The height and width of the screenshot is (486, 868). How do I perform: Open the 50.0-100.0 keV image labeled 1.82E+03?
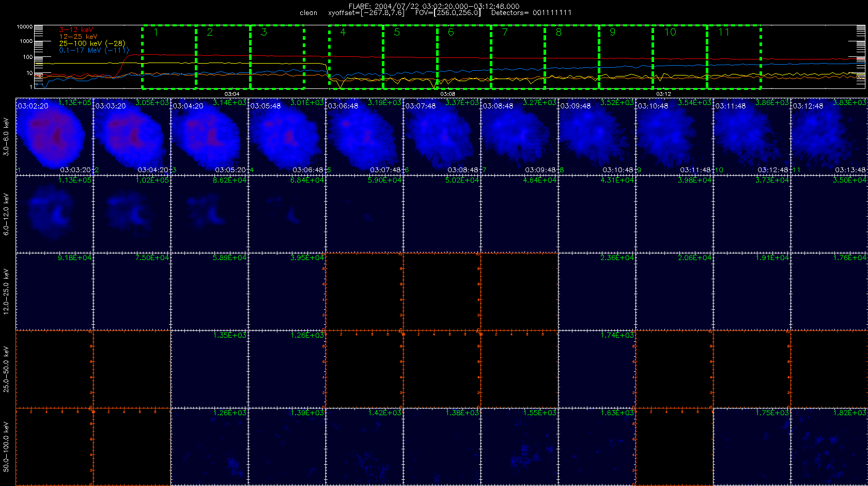(829, 447)
